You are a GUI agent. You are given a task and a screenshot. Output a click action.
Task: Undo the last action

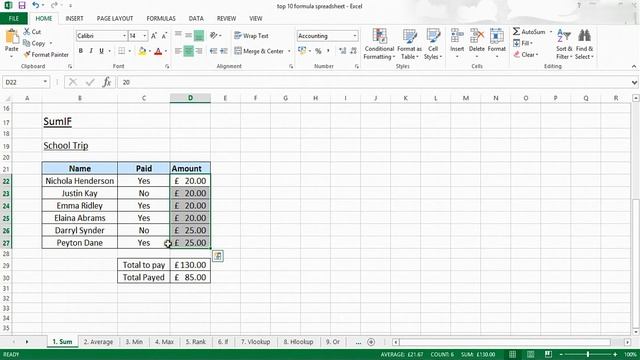36,6
